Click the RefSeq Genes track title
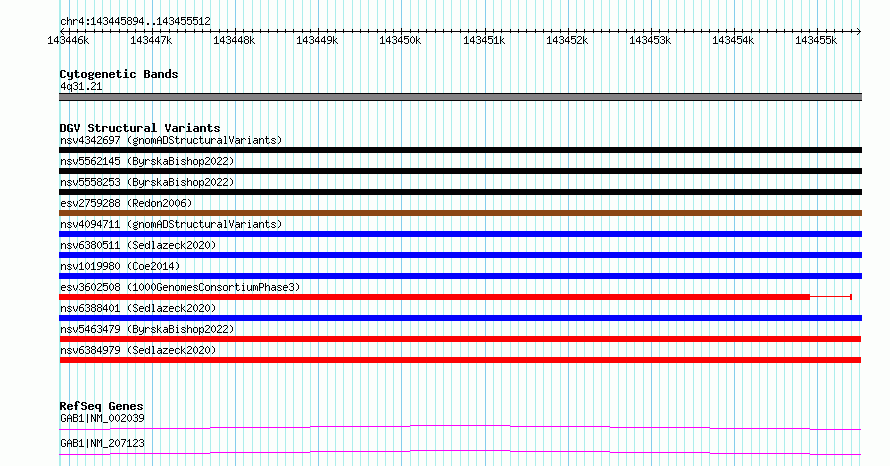The height and width of the screenshot is (466, 890). [x=101, y=406]
